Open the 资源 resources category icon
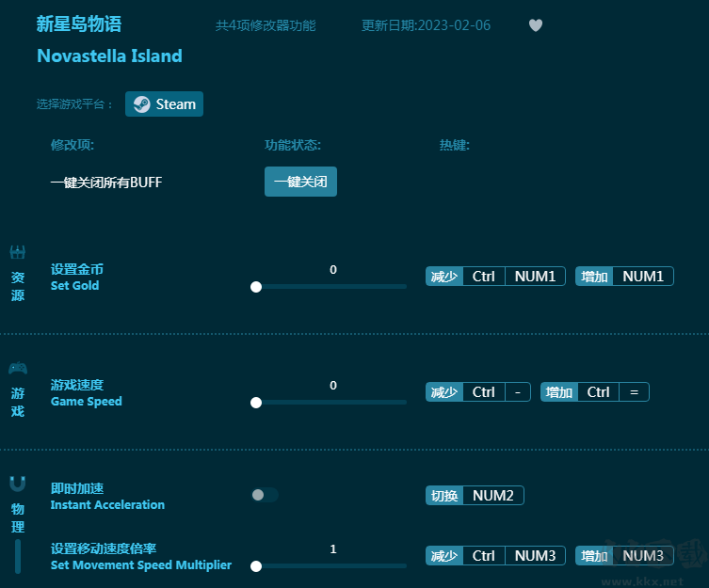 [18, 252]
